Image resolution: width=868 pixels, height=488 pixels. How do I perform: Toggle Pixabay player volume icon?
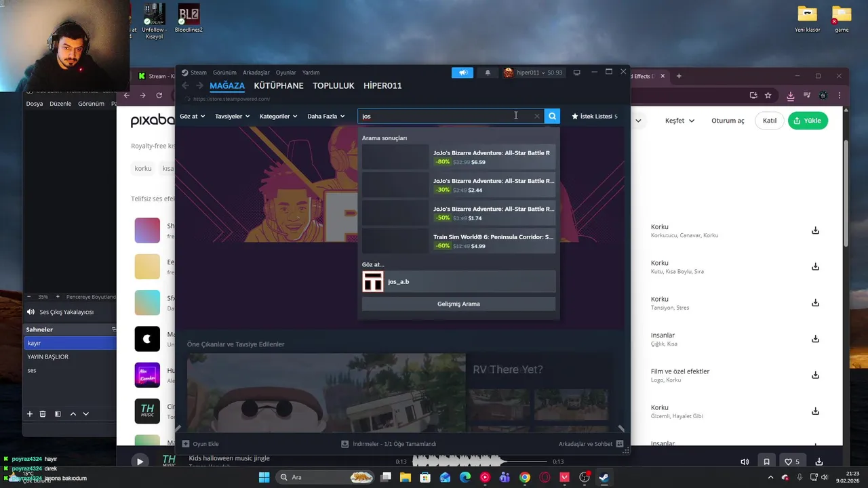click(745, 462)
